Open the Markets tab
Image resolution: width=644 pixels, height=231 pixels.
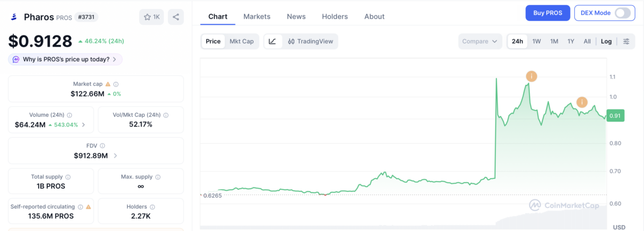(257, 17)
